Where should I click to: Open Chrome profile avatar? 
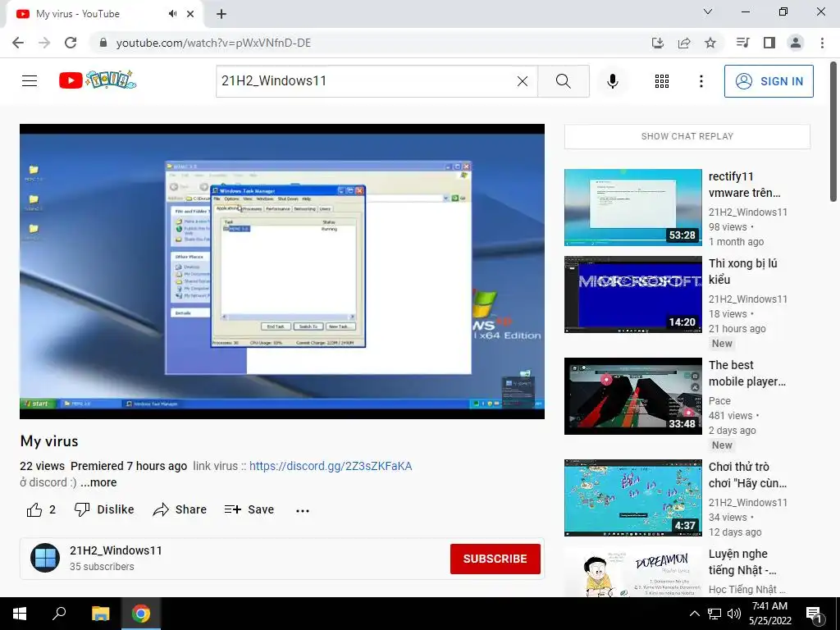click(x=796, y=43)
